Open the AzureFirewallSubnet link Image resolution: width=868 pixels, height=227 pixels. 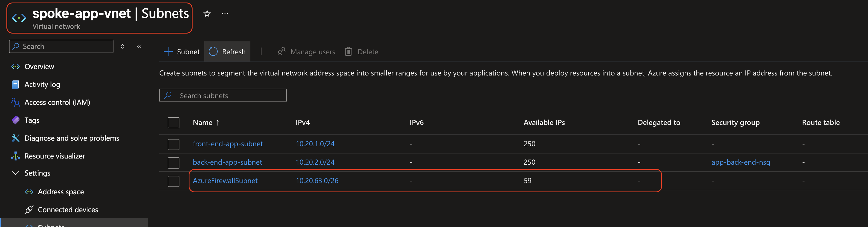tap(225, 180)
